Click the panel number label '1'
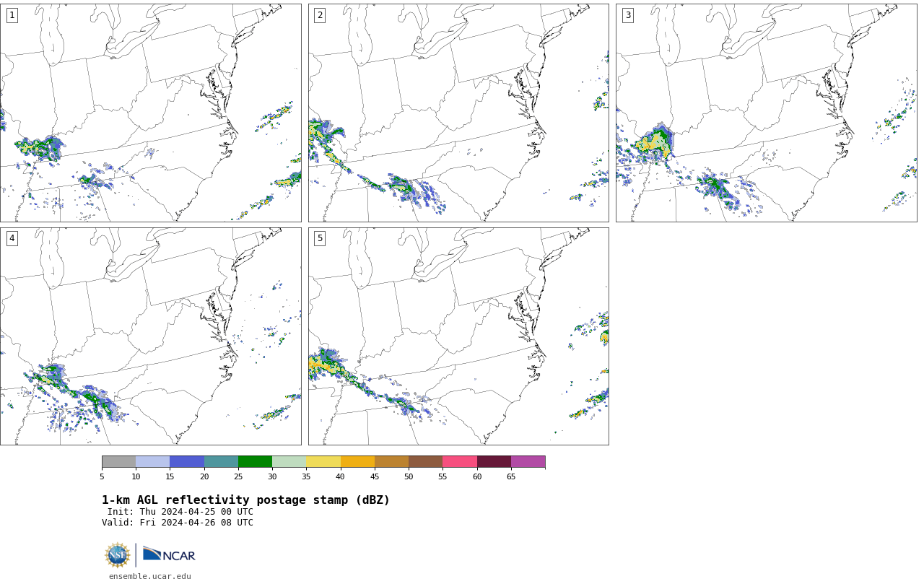Image resolution: width=924 pixels, height=584 pixels. click(x=12, y=15)
